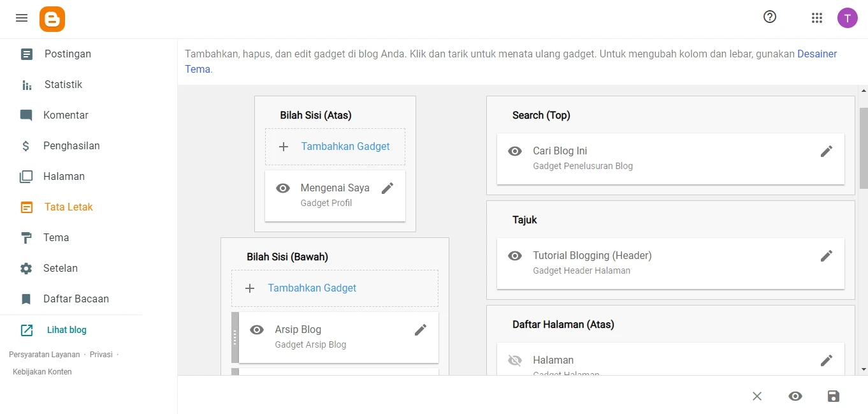This screenshot has height=414, width=868.
Task: Click the vertical layout scrollbar
Action: (x=864, y=148)
